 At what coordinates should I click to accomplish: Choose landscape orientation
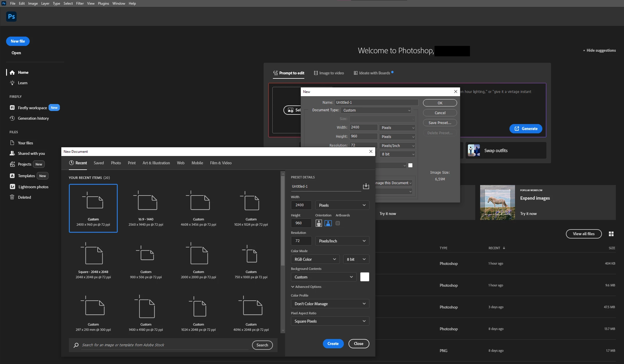(328, 223)
